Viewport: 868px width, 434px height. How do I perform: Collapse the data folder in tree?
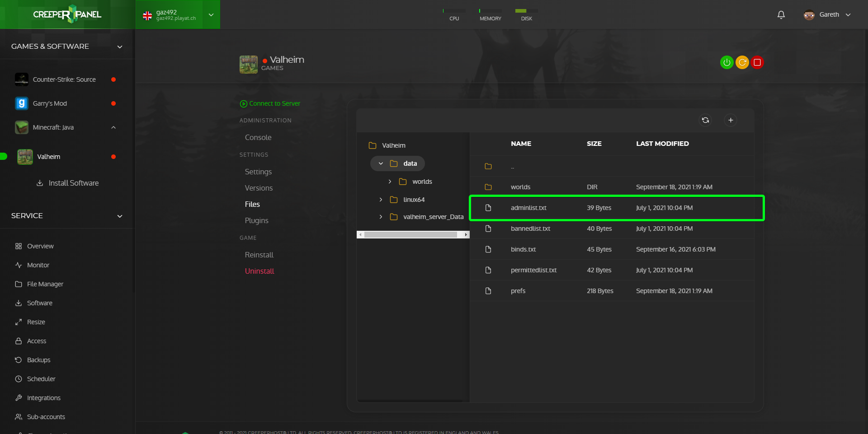point(381,163)
